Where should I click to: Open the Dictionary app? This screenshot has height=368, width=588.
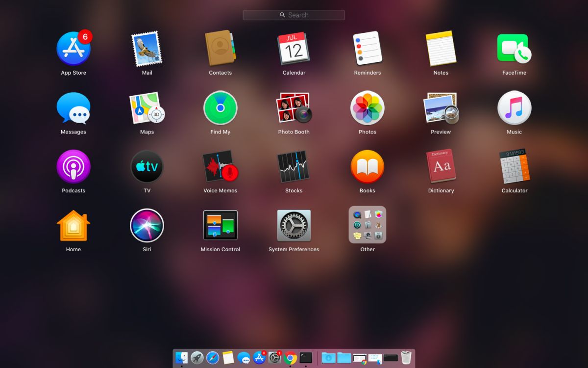pos(441,166)
